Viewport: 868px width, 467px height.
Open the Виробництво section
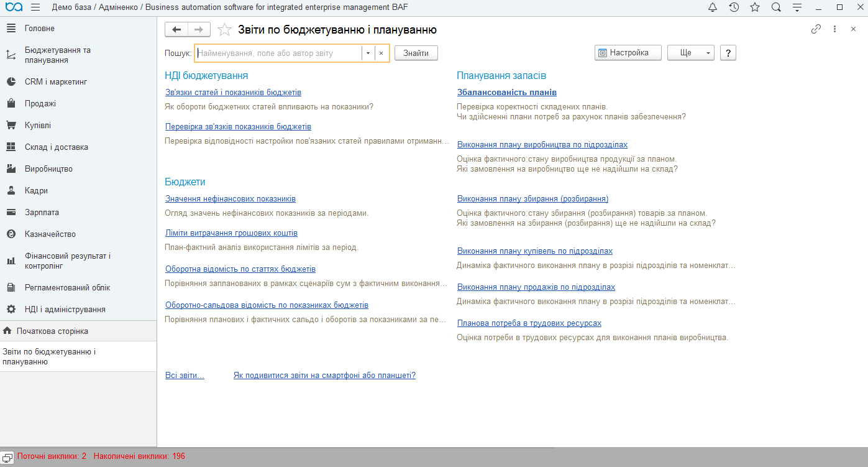tap(48, 169)
